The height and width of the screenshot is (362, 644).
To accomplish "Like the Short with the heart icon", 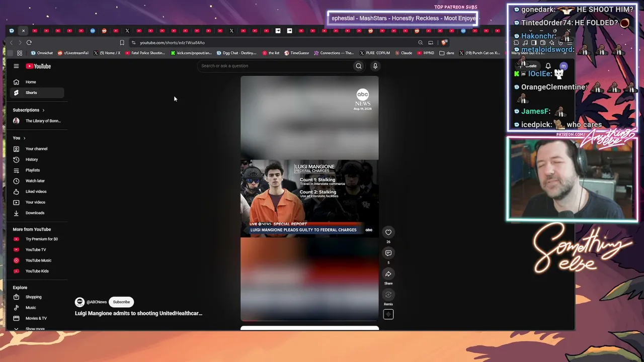I will click(x=388, y=232).
